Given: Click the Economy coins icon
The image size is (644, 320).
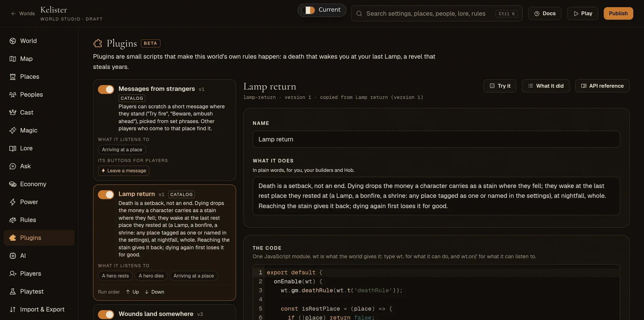Looking at the screenshot, I should (x=13, y=184).
